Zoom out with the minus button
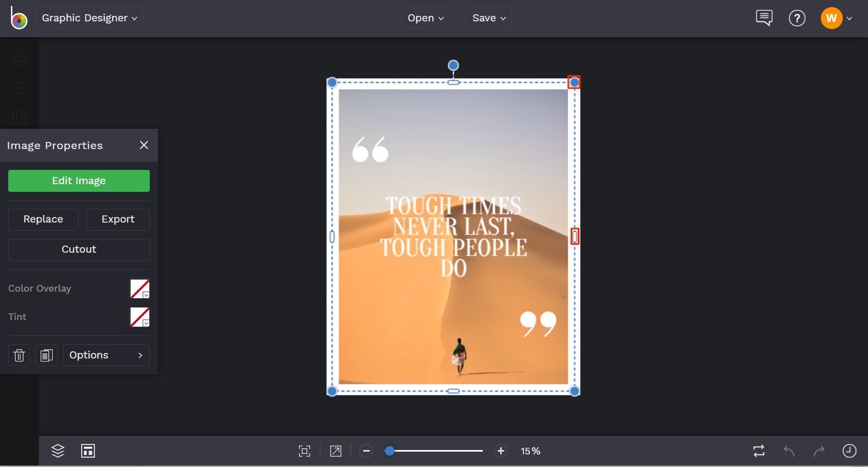This screenshot has width=868, height=467. point(366,451)
